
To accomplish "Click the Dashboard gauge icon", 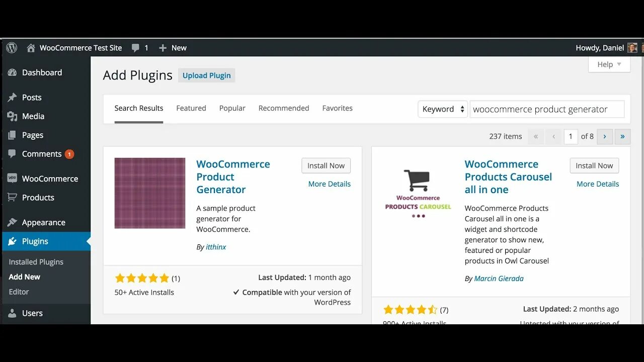I will coord(12,72).
